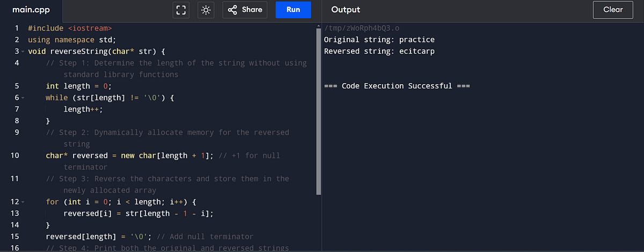
Task: Run the code
Action: click(293, 10)
